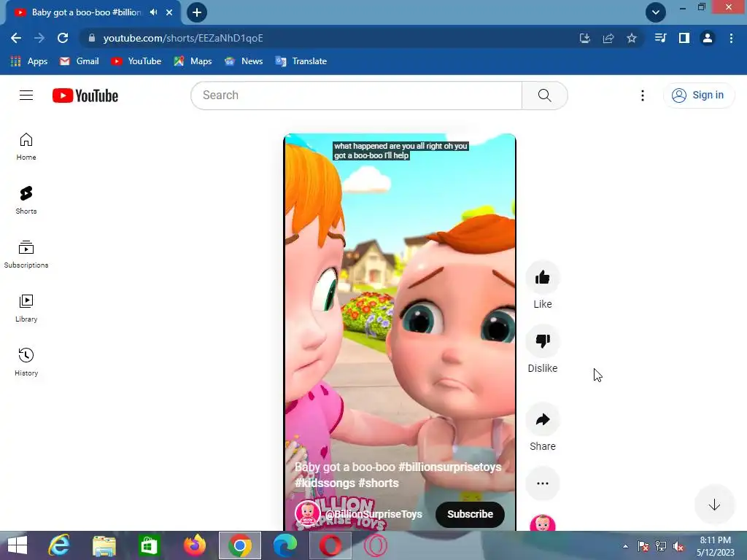The height and width of the screenshot is (560, 747).
Task: View site information lock icon
Action: pos(92,38)
